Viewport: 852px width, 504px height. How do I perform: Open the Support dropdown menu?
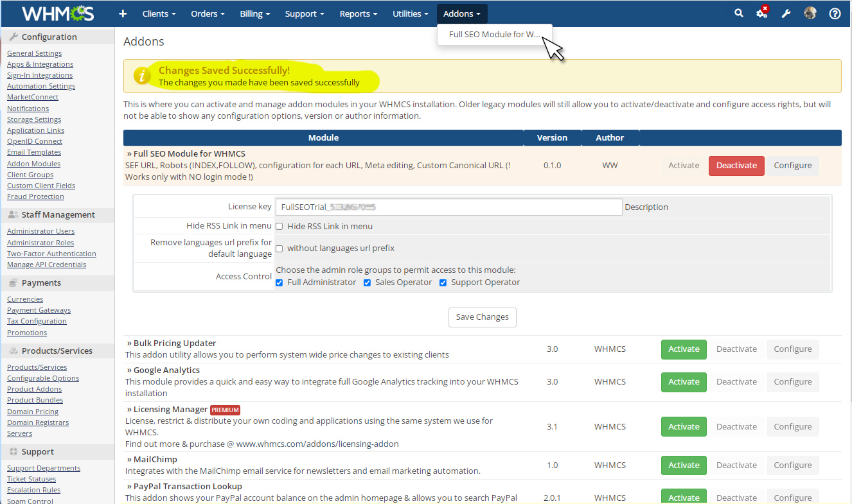click(305, 13)
